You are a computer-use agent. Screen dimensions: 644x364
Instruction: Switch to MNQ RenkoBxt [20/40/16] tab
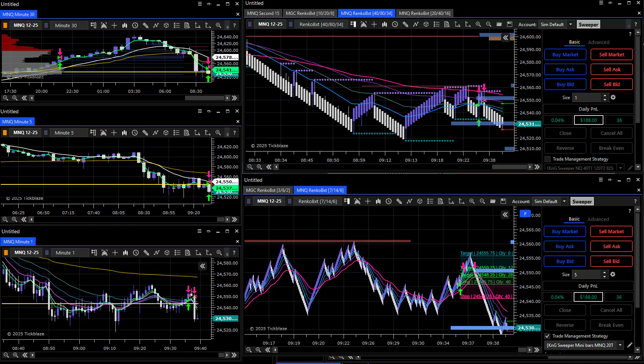click(x=425, y=13)
